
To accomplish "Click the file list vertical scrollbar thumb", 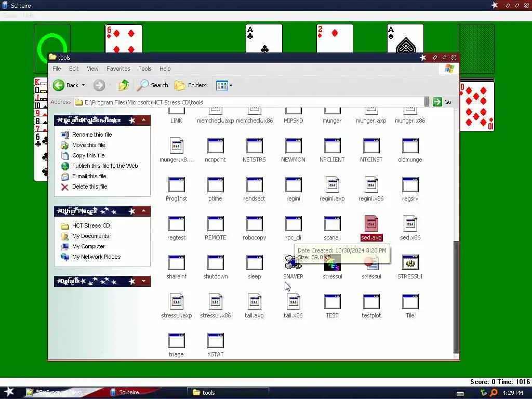I will 456,297.
